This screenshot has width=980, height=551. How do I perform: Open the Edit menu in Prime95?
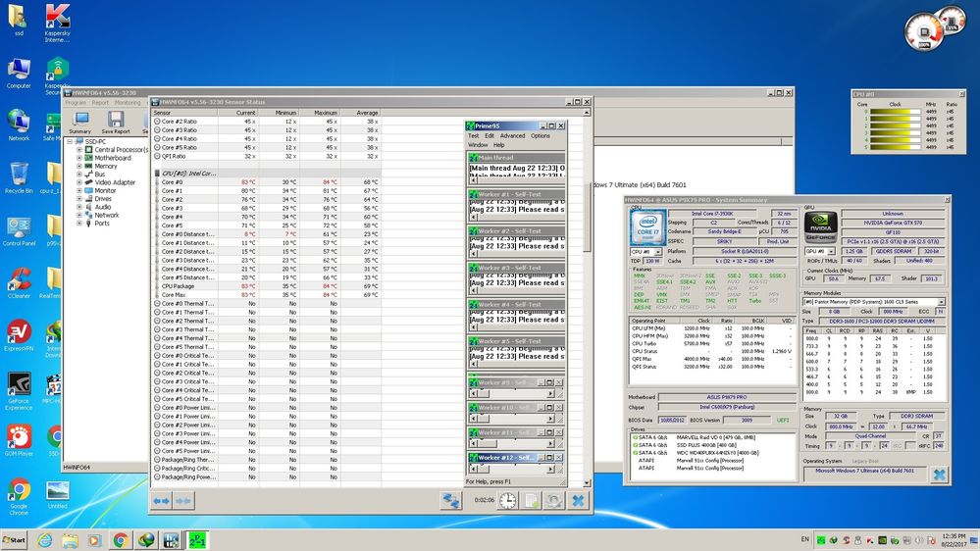click(x=490, y=135)
